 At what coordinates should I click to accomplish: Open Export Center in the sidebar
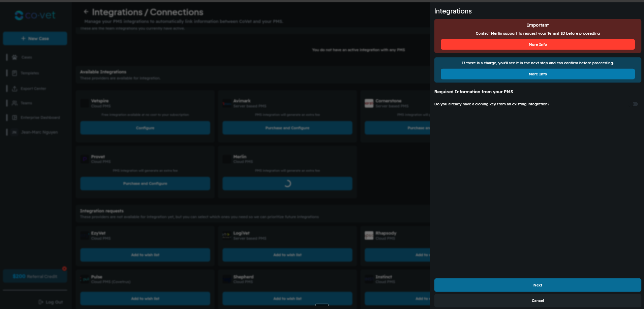point(33,89)
